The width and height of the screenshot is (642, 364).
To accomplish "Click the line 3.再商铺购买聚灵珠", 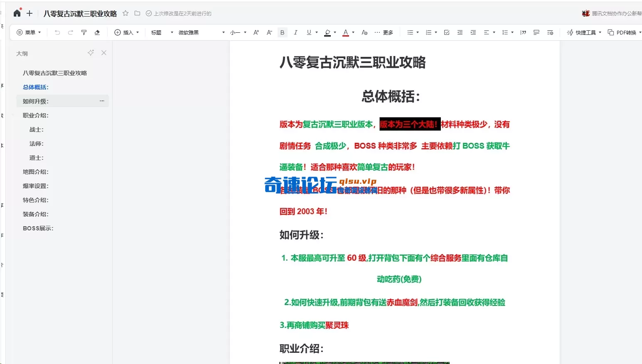I will (x=314, y=325).
